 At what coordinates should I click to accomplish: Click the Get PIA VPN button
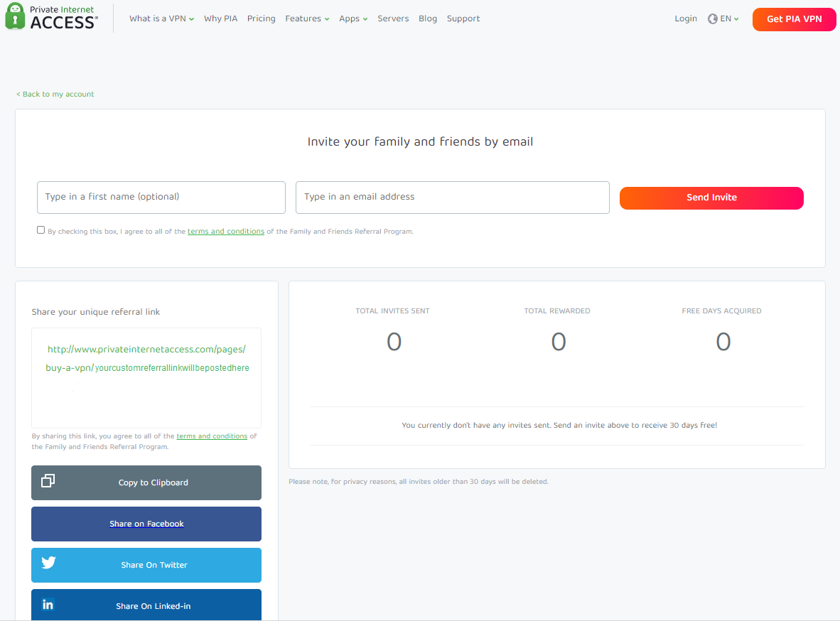[x=794, y=19]
